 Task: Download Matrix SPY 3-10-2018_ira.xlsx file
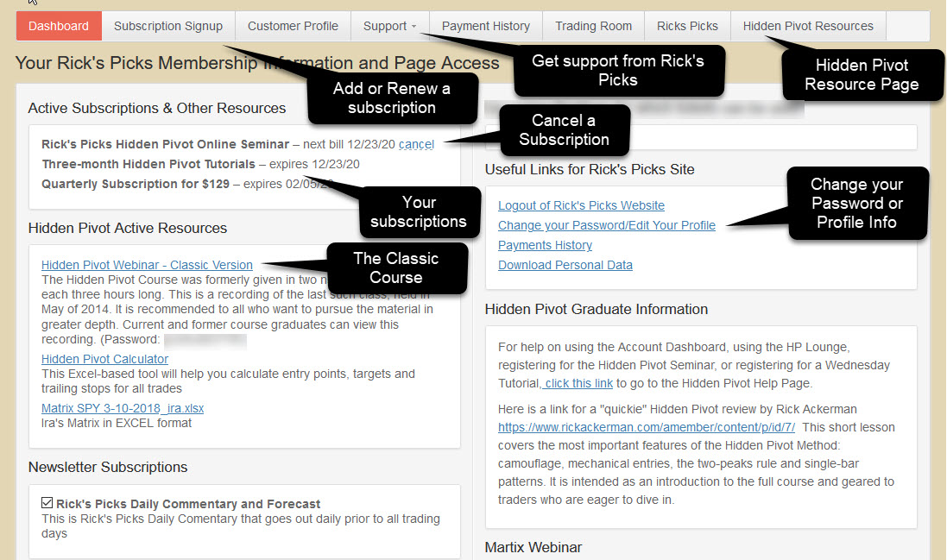(123, 408)
